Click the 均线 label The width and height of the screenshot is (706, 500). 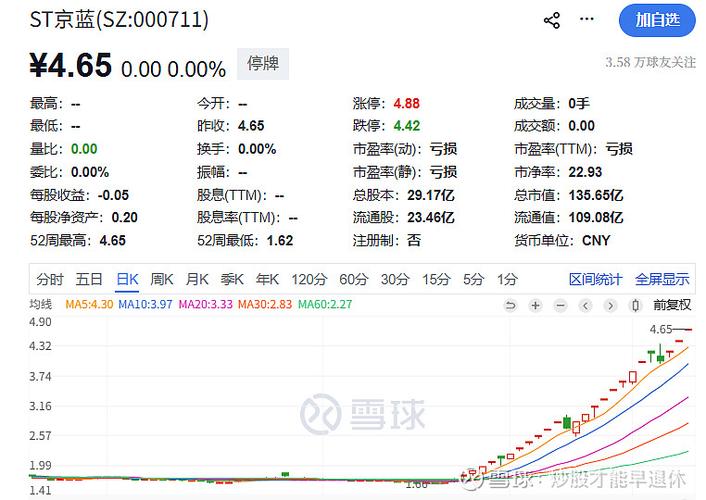41,305
